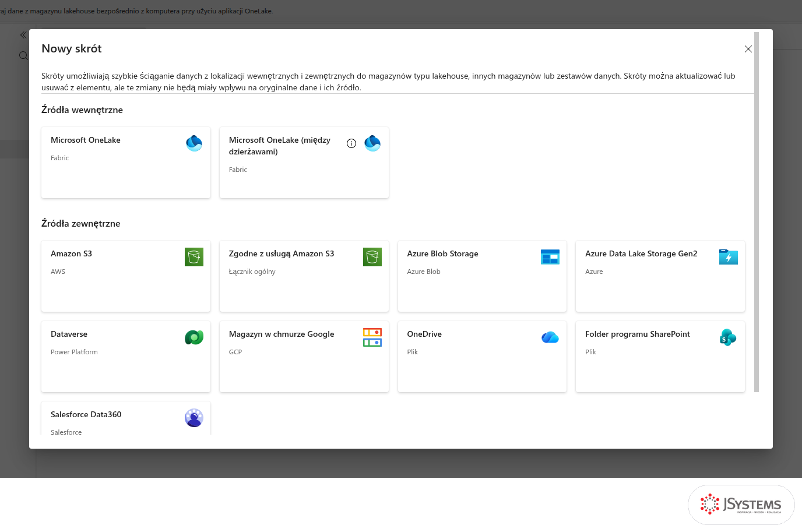802x532 pixels.
Task: Click the Azure Data Lake Storage Gen2 icon
Action: click(x=729, y=257)
